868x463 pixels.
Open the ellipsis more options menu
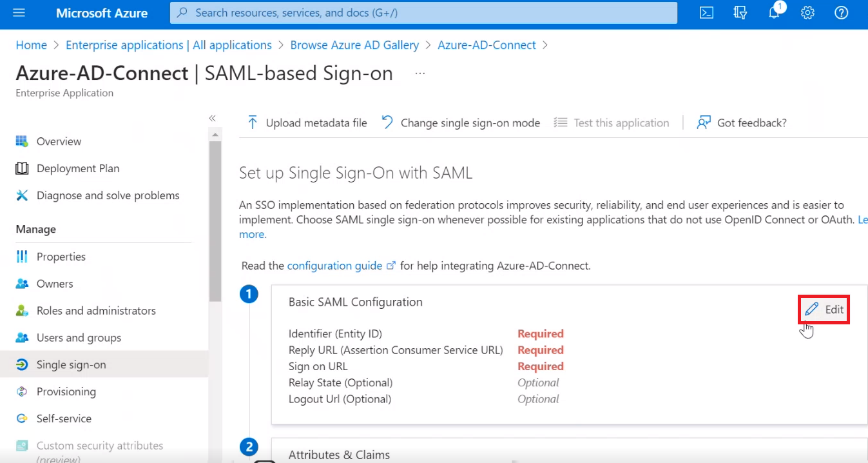(420, 74)
